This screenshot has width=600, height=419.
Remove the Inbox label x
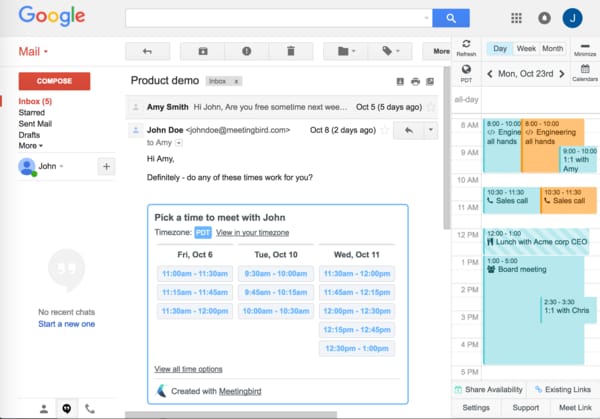click(x=236, y=82)
